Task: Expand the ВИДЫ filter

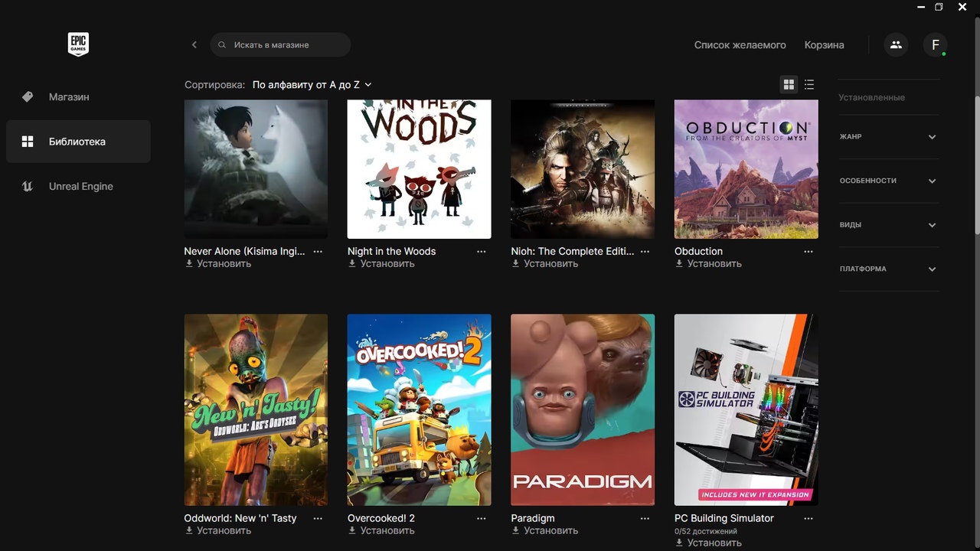Action: point(888,225)
